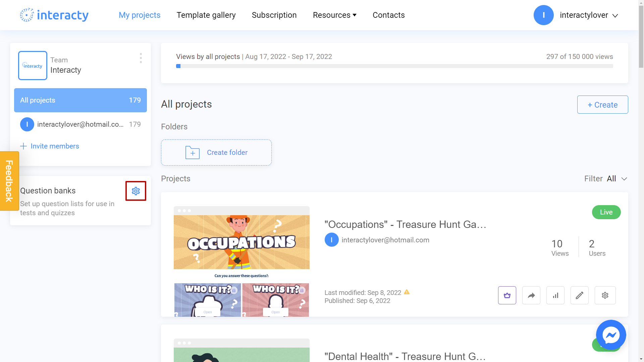Toggle the All projects sidebar item
Image resolution: width=644 pixels, height=362 pixels.
point(80,100)
